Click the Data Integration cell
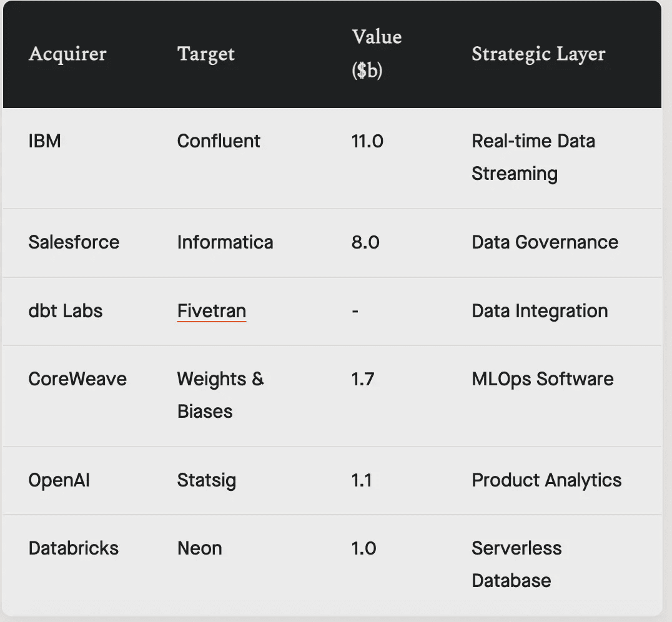 click(540, 311)
